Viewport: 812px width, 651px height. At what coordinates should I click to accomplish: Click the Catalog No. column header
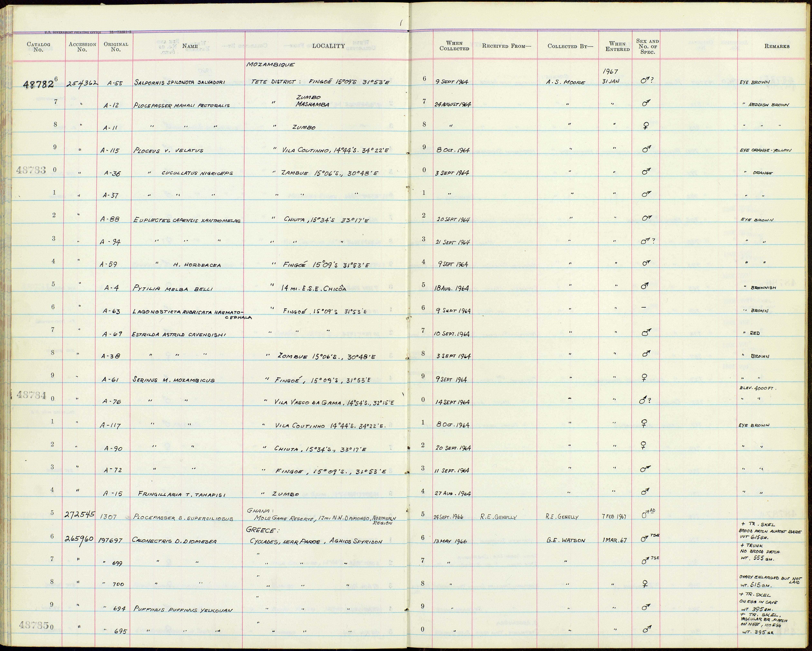(x=38, y=47)
